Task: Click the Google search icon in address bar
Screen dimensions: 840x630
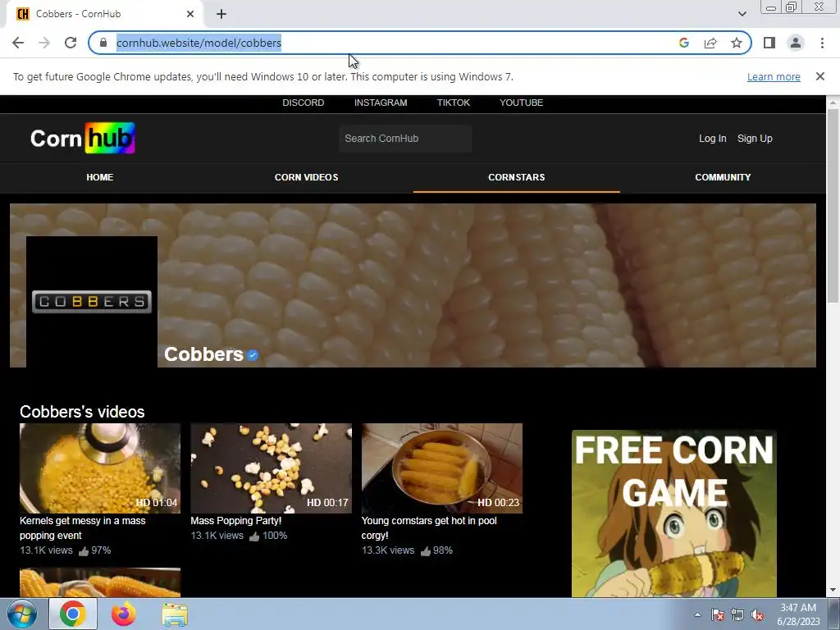Action: 683,43
